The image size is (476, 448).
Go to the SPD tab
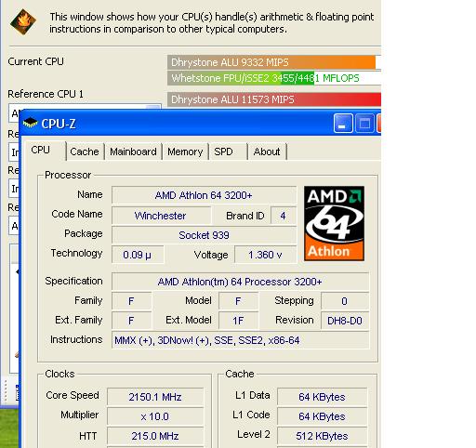point(228,152)
